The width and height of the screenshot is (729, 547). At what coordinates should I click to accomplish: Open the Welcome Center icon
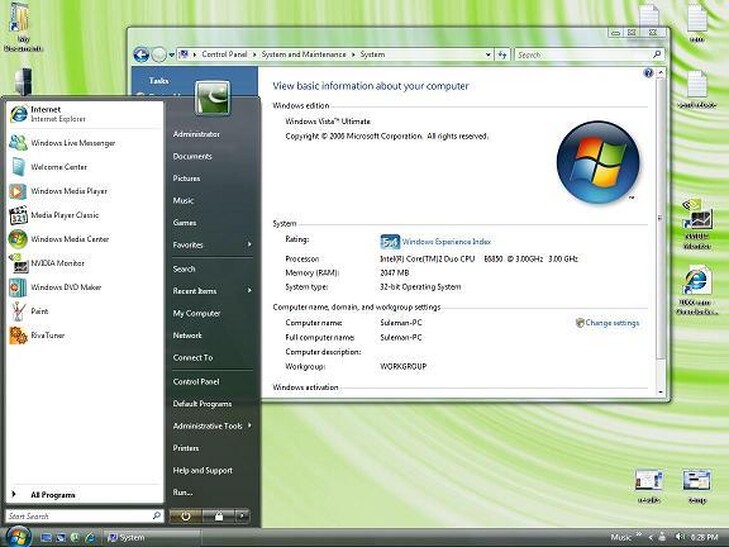[x=19, y=167]
